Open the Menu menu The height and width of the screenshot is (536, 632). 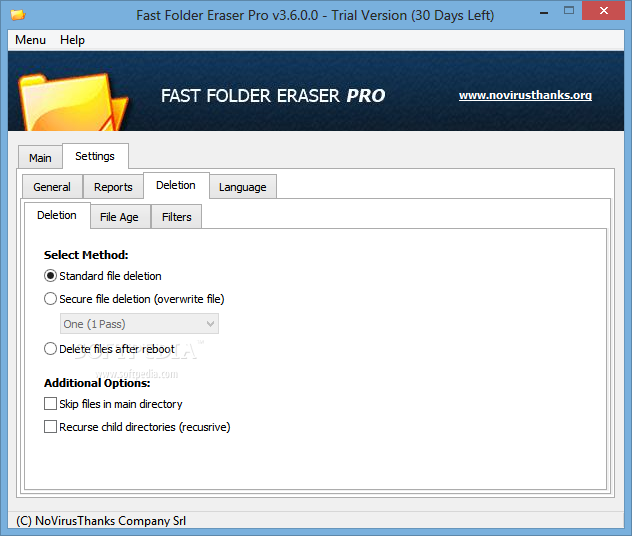point(30,40)
